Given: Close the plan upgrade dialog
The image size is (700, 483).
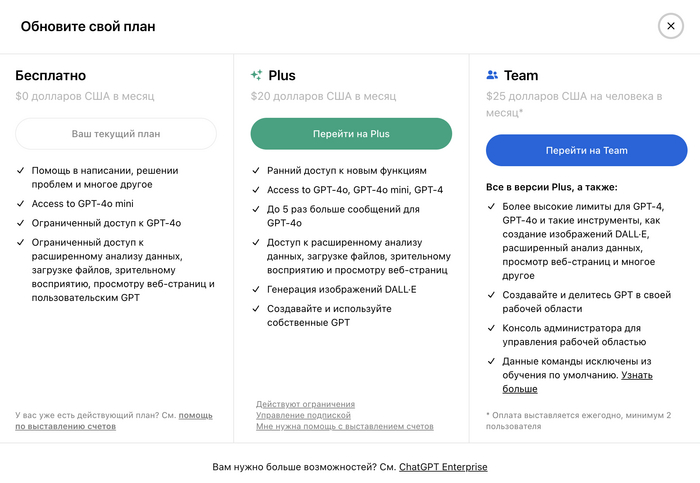Looking at the screenshot, I should (671, 26).
